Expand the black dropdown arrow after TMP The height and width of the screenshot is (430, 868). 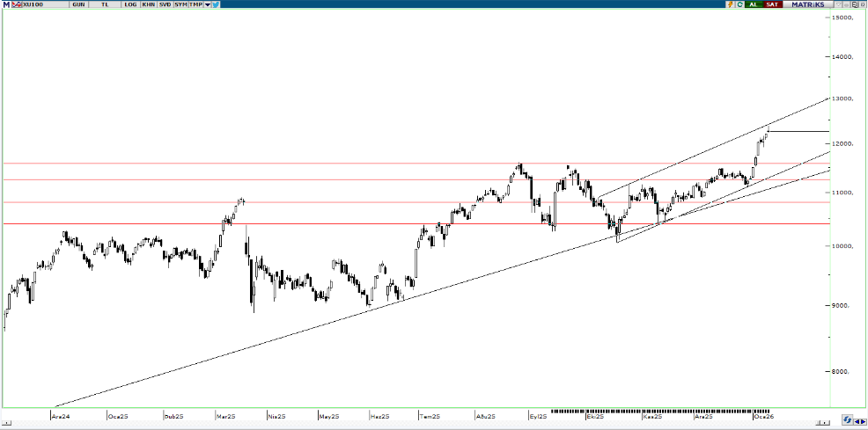pos(208,4)
